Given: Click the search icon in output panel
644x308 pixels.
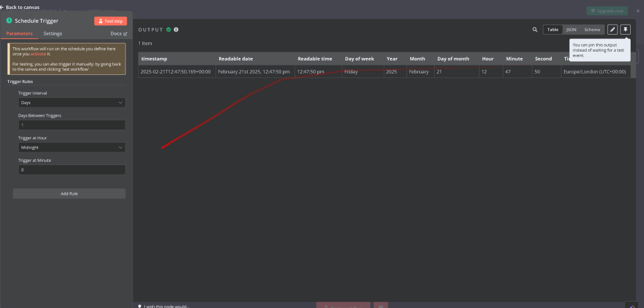Looking at the screenshot, I should point(535,30).
